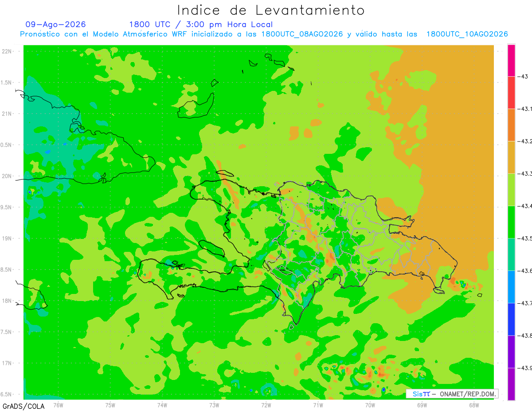Pick the yellow-green swatch between -43.3 and -43.4

511,190
